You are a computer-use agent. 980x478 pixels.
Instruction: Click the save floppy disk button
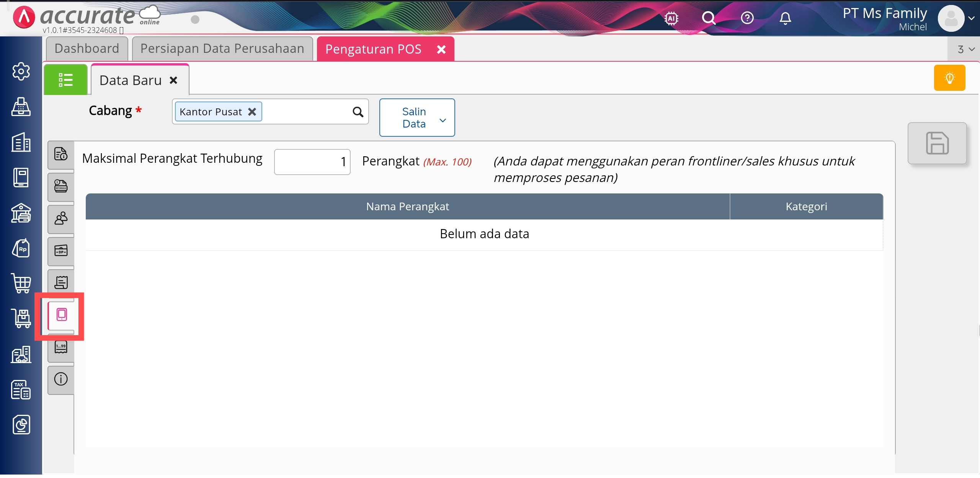[x=937, y=143]
